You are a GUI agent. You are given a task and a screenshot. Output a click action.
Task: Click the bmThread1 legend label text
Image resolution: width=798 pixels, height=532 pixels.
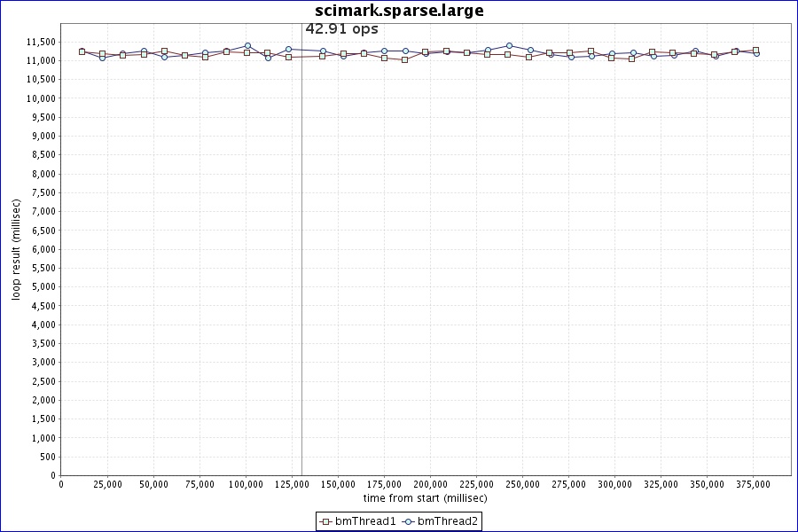click(x=364, y=521)
